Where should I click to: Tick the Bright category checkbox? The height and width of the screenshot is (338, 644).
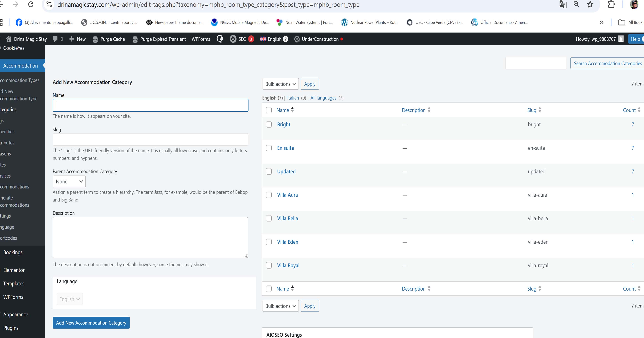[269, 124]
